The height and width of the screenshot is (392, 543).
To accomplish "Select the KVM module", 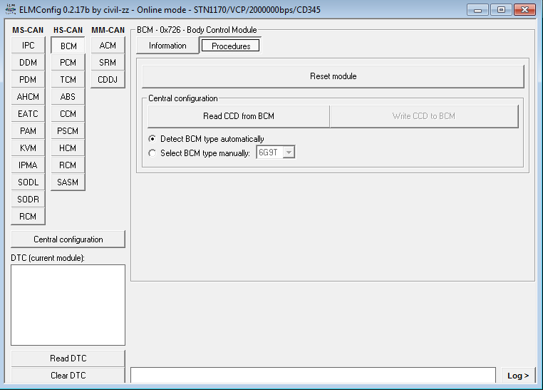I will coord(28,148).
